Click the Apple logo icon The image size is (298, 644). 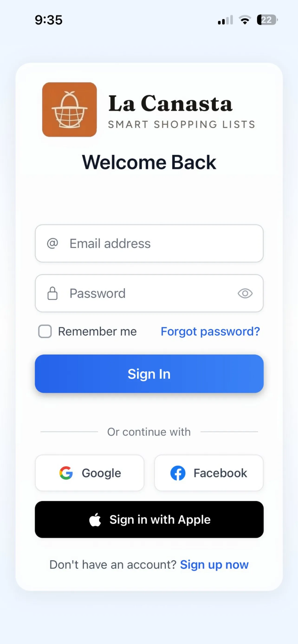coord(95,520)
